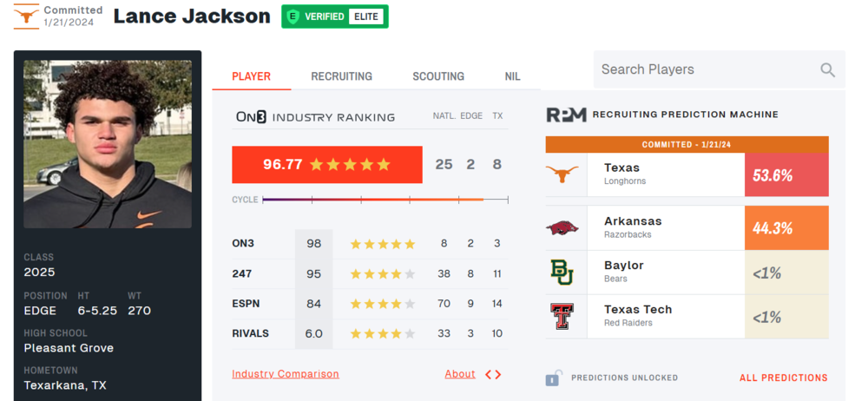Click the Texas Longhorns logo beside Committed date

point(26,16)
